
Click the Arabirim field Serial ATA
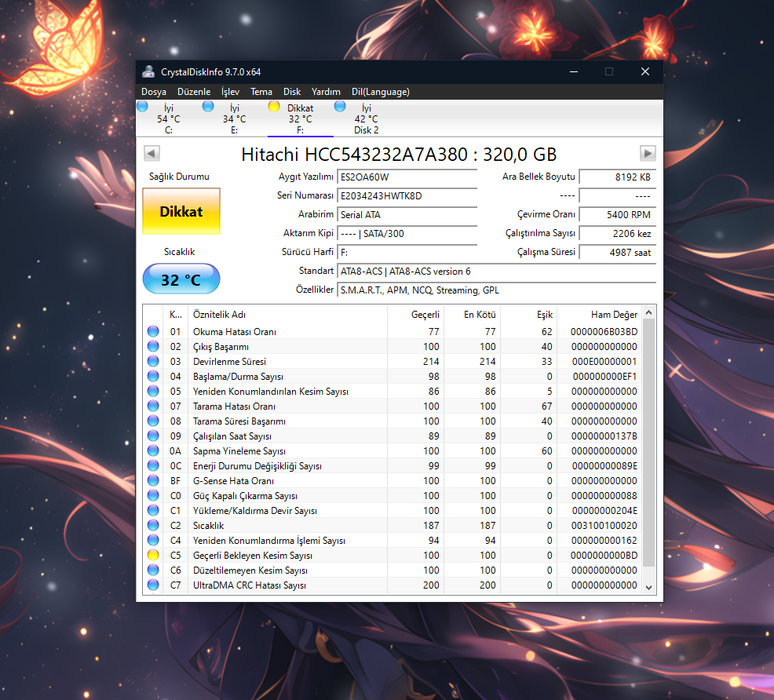point(407,214)
